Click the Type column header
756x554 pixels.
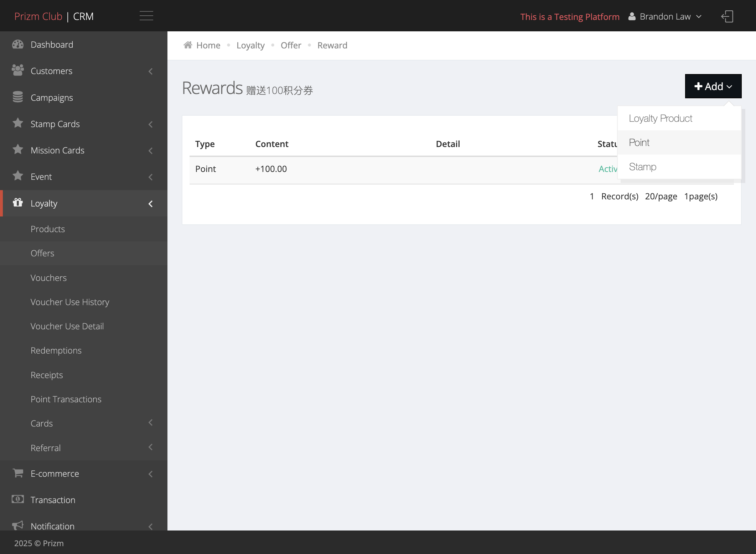click(x=205, y=144)
